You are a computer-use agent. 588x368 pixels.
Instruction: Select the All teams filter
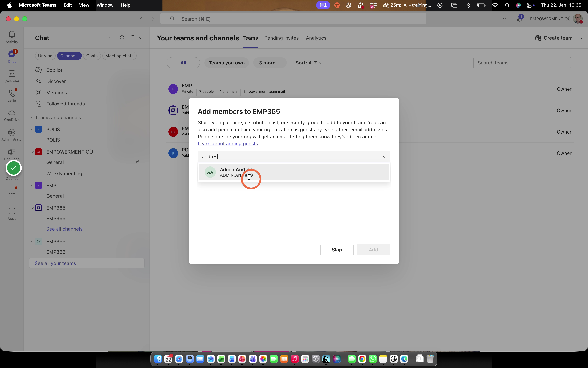click(183, 63)
